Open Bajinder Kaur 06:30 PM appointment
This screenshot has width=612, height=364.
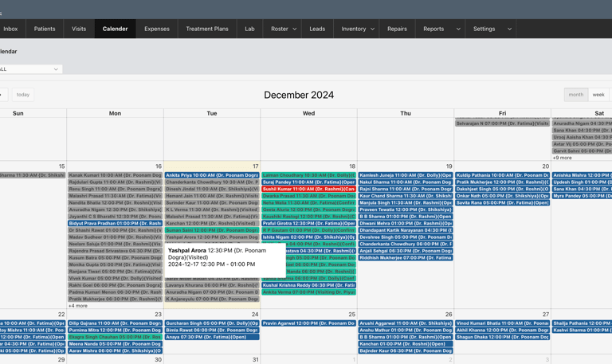click(x=406, y=350)
